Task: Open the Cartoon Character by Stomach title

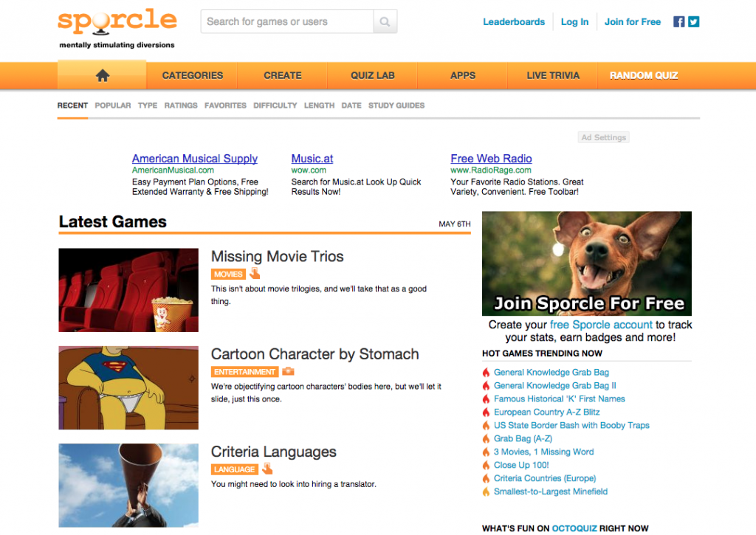Action: (315, 354)
